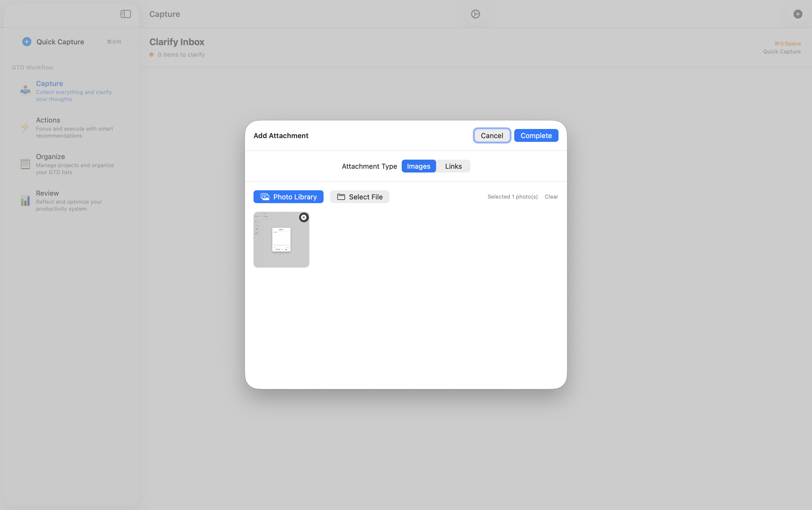Switch attachment type to Links
Screen dimensions: 812x510
453,166
